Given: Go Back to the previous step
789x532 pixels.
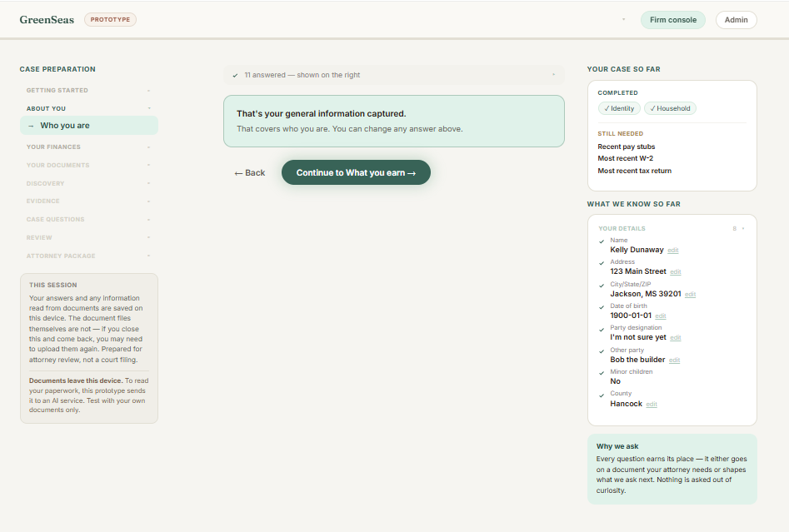Looking at the screenshot, I should (x=250, y=173).
